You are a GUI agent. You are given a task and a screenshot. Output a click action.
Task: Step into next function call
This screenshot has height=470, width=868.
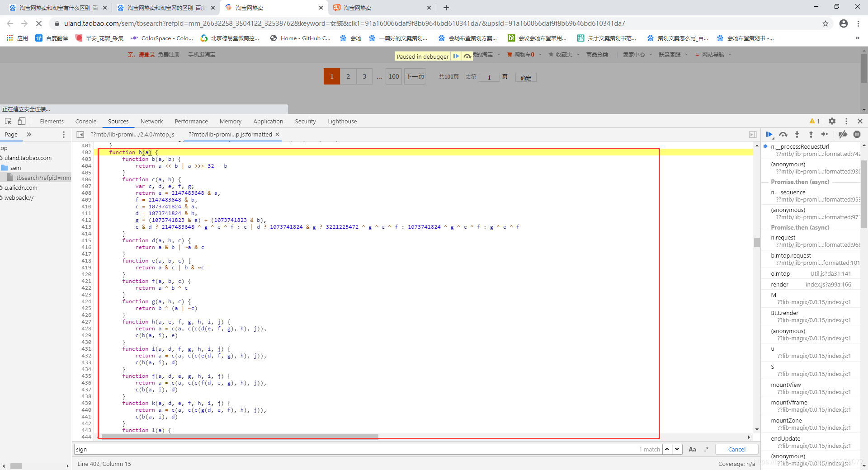797,134
